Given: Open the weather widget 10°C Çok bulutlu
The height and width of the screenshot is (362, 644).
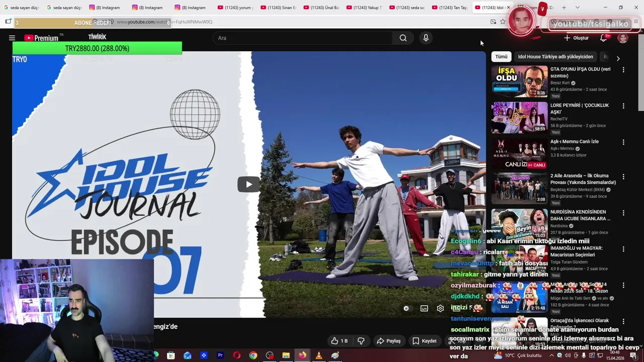Looking at the screenshot, I should [x=517, y=355].
